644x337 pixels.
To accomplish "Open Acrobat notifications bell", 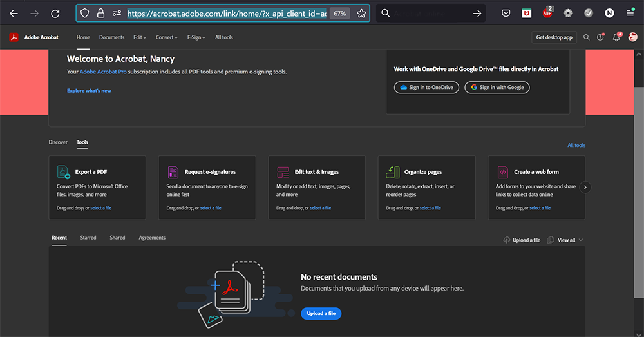I will tap(616, 37).
